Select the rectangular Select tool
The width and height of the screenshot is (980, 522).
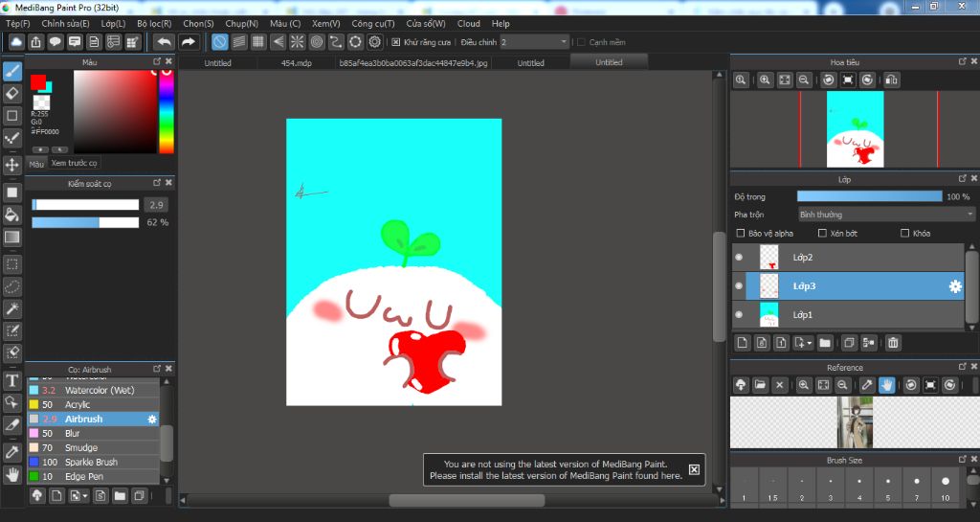[11, 264]
